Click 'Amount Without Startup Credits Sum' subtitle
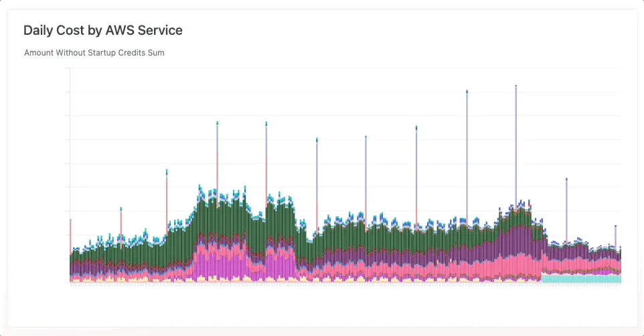 point(94,52)
